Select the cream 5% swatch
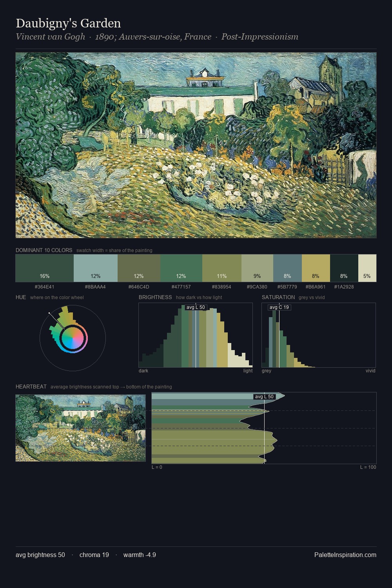Image resolution: width=392 pixels, height=588 pixels. tap(367, 268)
